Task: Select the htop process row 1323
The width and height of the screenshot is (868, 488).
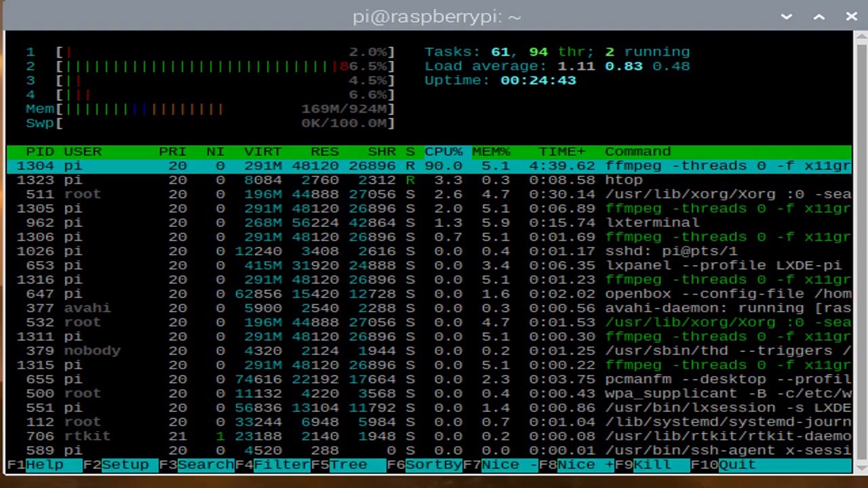Action: coord(429,180)
